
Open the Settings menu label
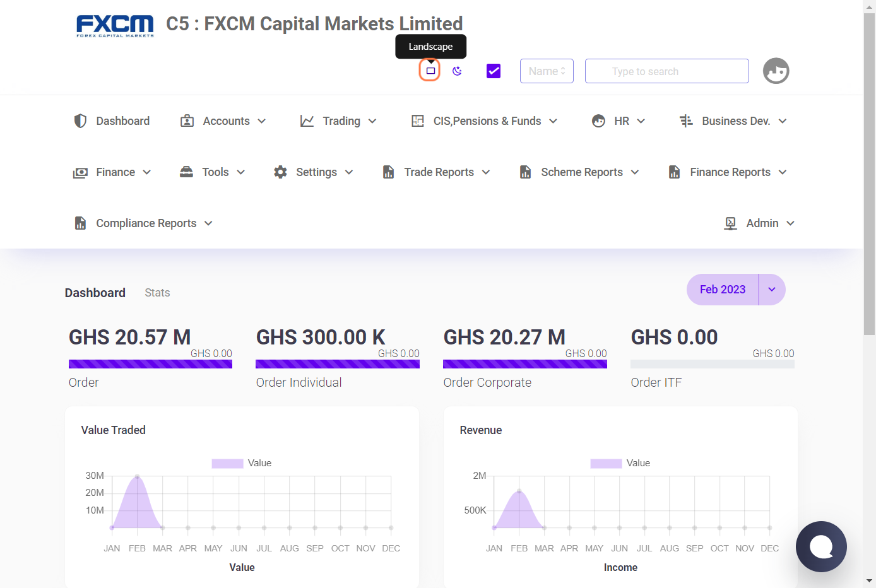[x=316, y=172]
